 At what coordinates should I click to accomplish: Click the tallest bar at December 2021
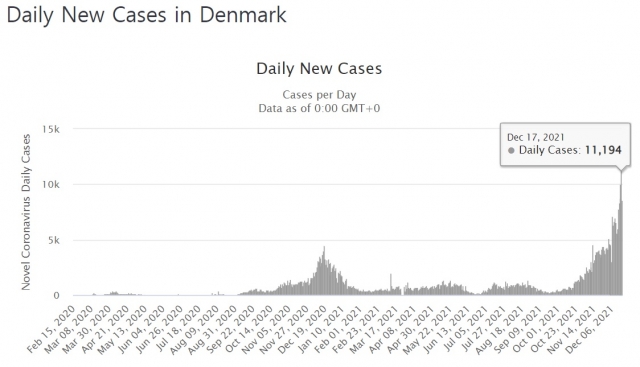pos(622,233)
